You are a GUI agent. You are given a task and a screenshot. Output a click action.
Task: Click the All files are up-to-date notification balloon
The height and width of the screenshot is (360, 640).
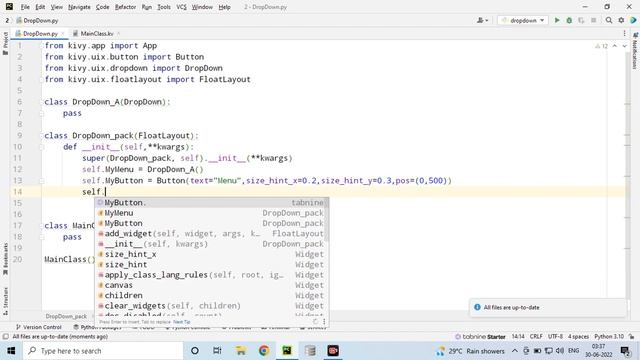pyautogui.click(x=548, y=307)
